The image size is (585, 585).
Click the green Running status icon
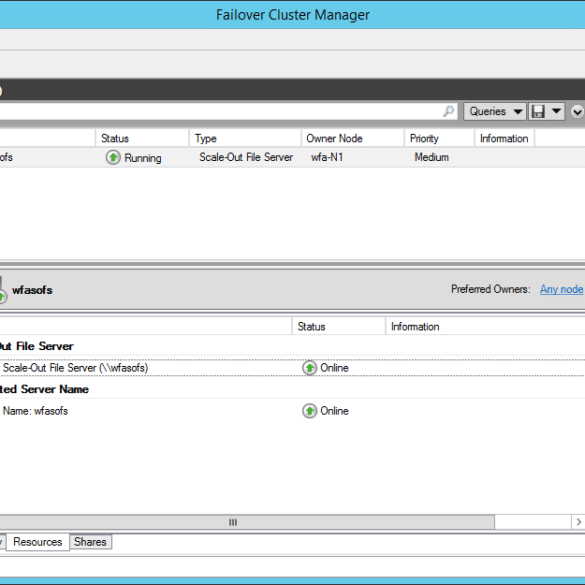[x=113, y=157]
